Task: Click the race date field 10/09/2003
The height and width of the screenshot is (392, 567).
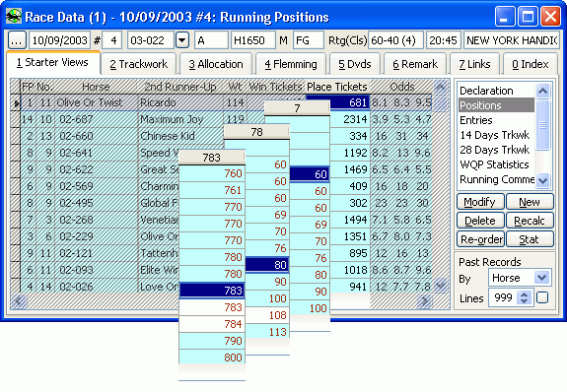Action: tap(59, 40)
